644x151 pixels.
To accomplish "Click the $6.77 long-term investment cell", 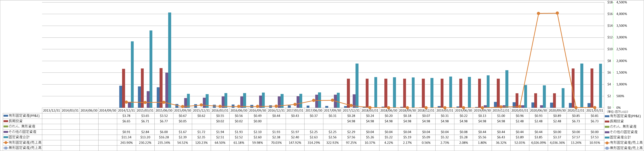I will click(x=164, y=121).
